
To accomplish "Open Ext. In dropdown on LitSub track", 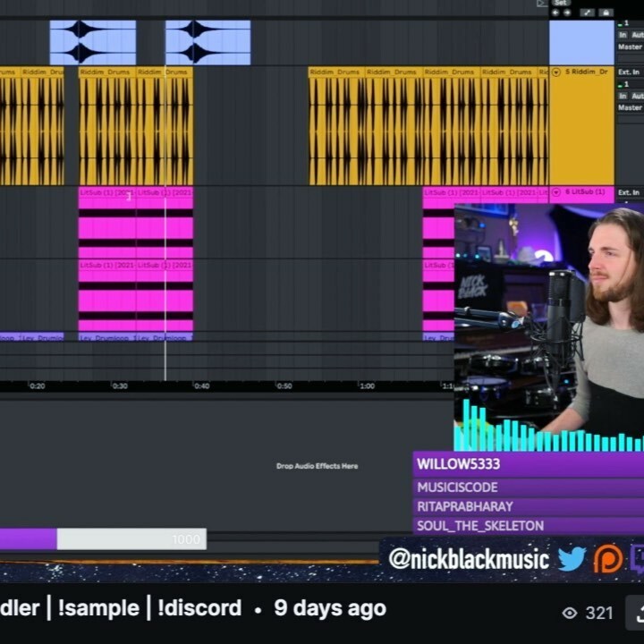I will (x=630, y=192).
